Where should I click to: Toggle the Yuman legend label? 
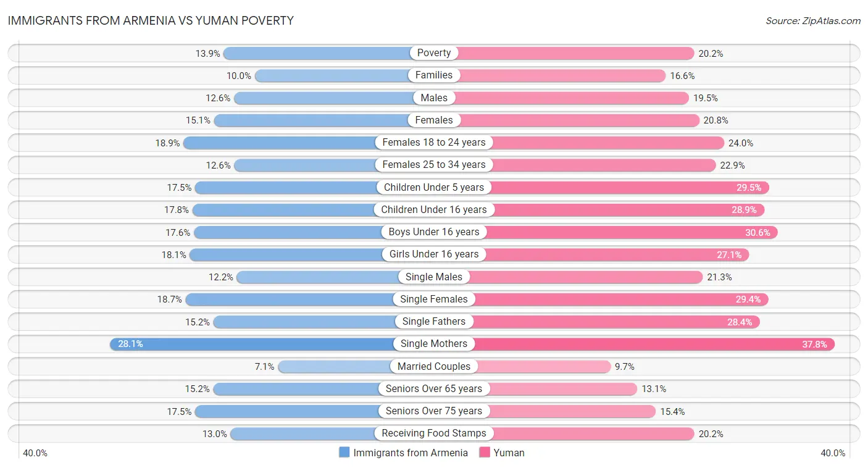point(509,453)
